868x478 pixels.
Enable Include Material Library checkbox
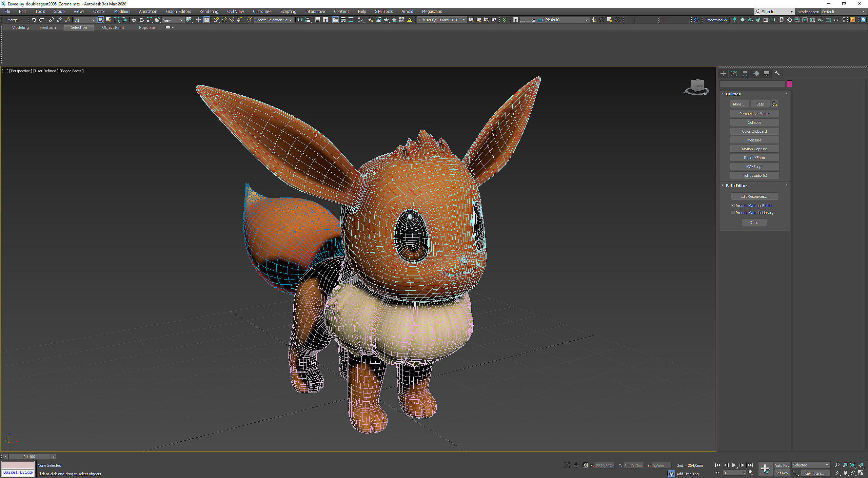click(733, 213)
